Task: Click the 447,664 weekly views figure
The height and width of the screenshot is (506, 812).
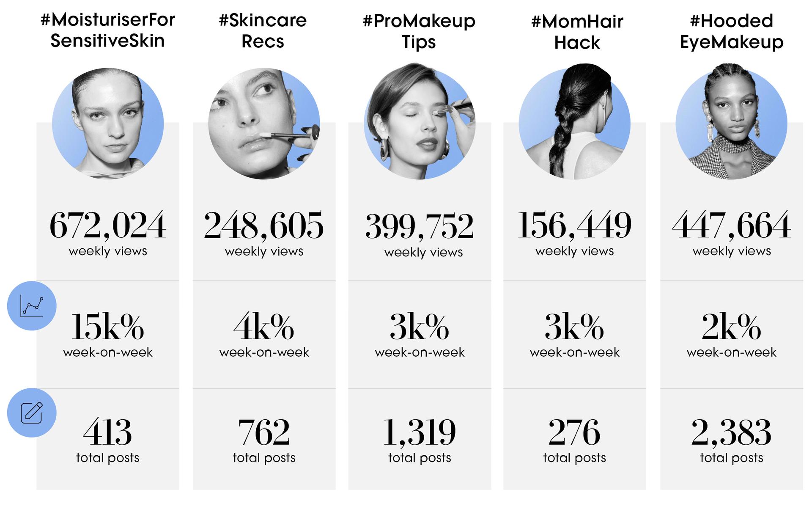Action: click(732, 225)
